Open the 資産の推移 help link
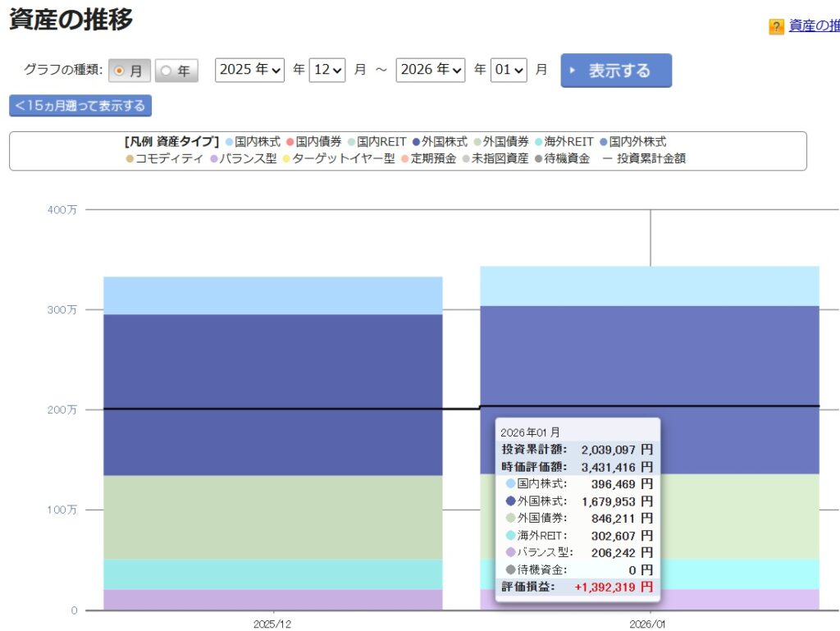Image resolution: width=840 pixels, height=631 pixels. pyautogui.click(x=813, y=26)
